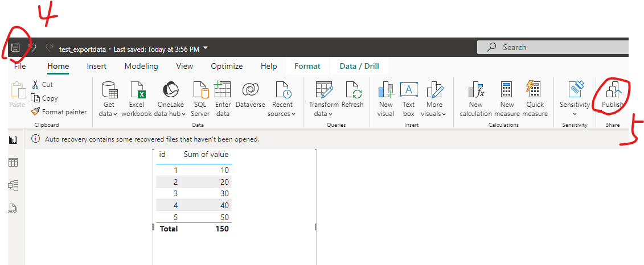644x265 pixels.
Task: Open DAX query view in sidebar
Action: 14,208
